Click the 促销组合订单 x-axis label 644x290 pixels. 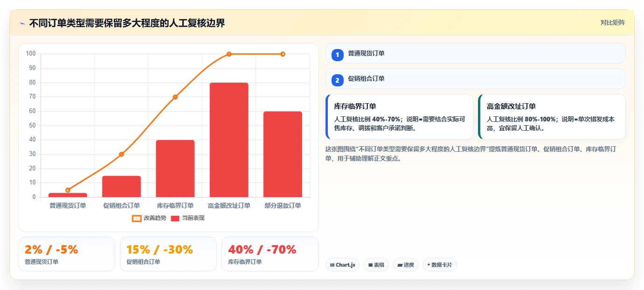tap(122, 205)
